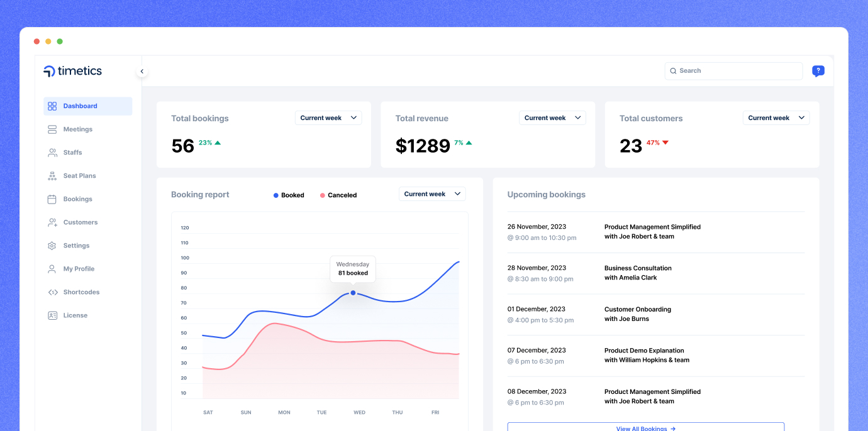Click the View All Bookings button

click(x=646, y=427)
